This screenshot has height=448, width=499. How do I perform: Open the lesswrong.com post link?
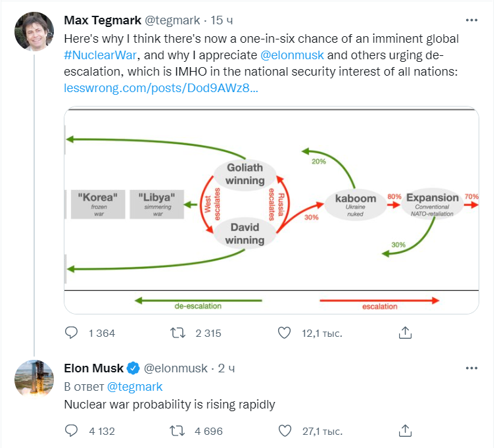(x=161, y=88)
